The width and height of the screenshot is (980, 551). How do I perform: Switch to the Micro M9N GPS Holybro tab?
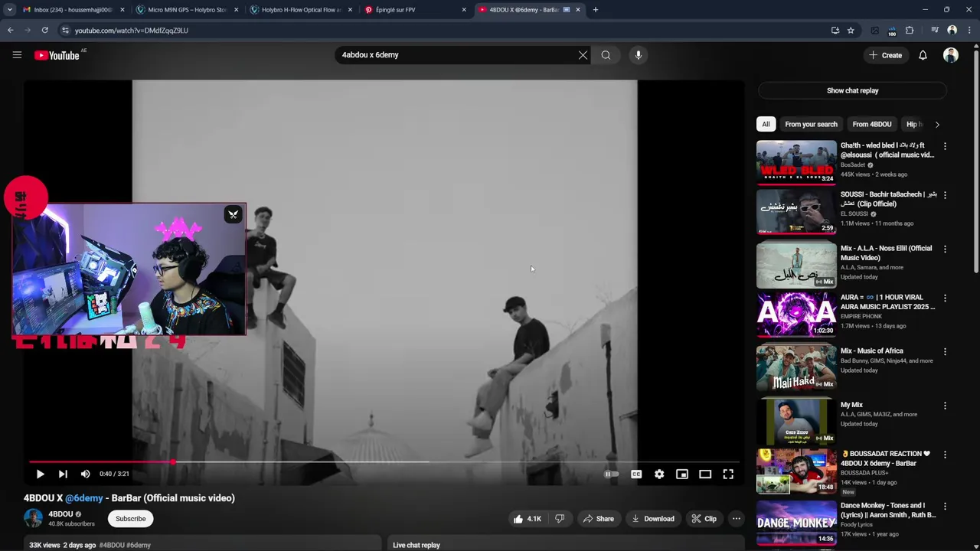186,10
